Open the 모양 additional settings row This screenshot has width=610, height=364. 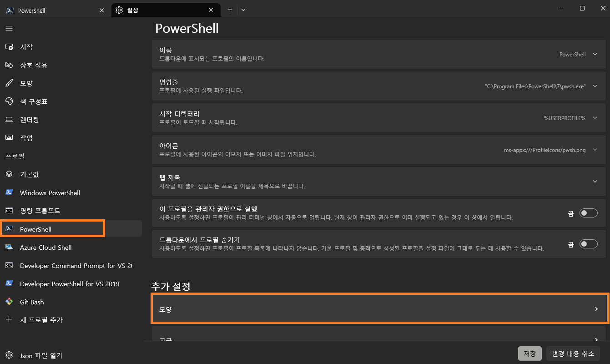coord(379,309)
